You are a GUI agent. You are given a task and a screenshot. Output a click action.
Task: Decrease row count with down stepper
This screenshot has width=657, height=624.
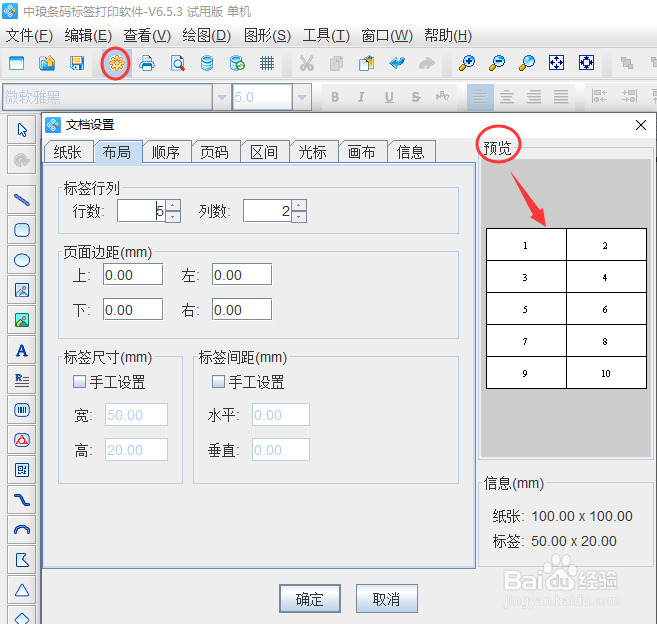(x=173, y=217)
